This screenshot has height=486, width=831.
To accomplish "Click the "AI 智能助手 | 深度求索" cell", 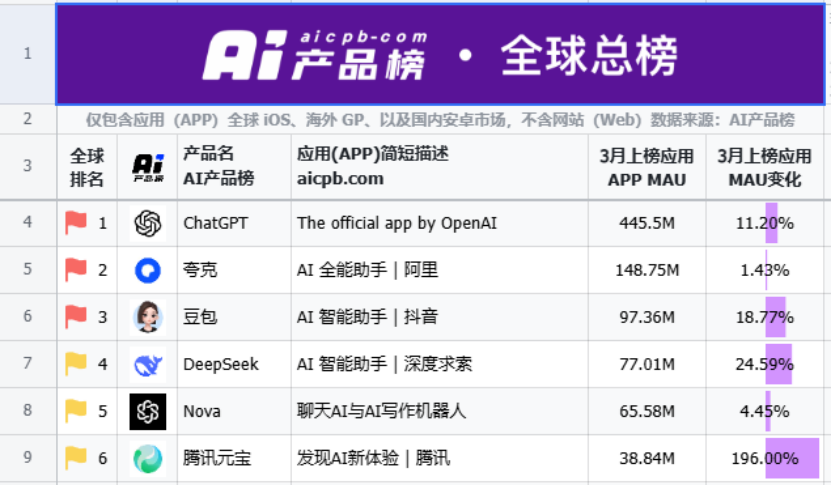I will click(x=439, y=365).
